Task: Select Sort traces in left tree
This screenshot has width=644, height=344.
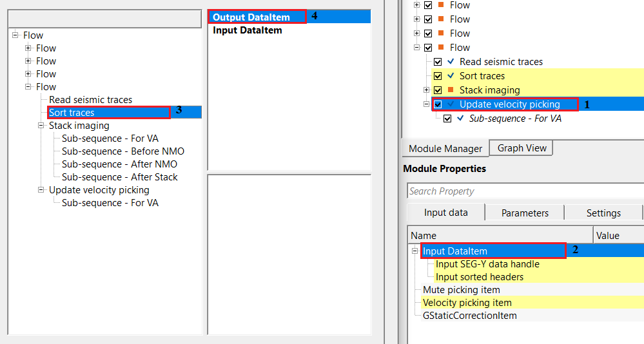Action: coord(72,113)
